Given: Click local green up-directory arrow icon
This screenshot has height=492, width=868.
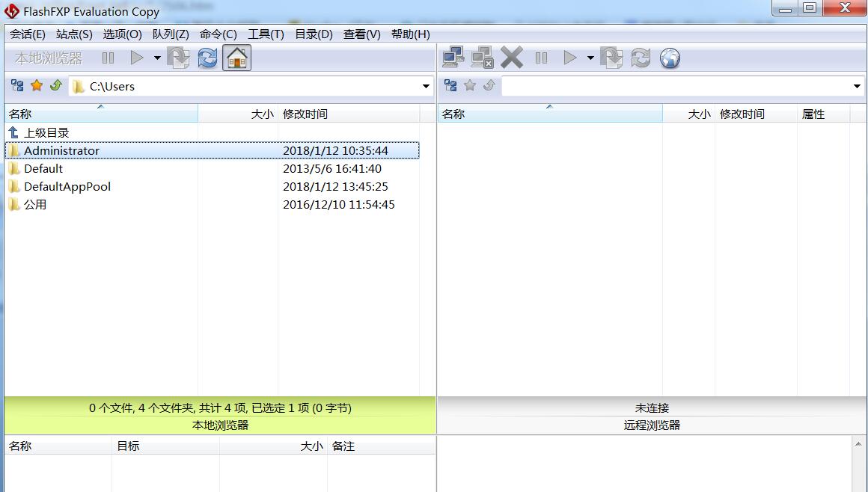Looking at the screenshot, I should 56,85.
